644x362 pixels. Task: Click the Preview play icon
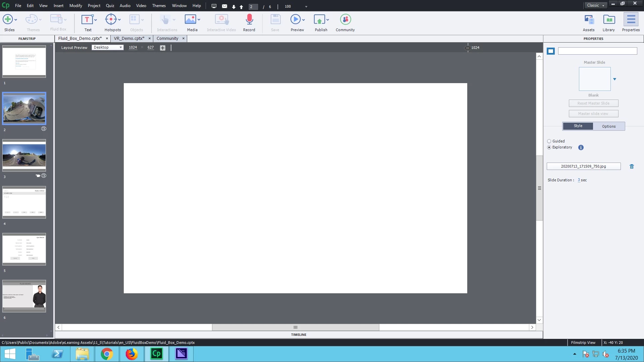[296, 20]
